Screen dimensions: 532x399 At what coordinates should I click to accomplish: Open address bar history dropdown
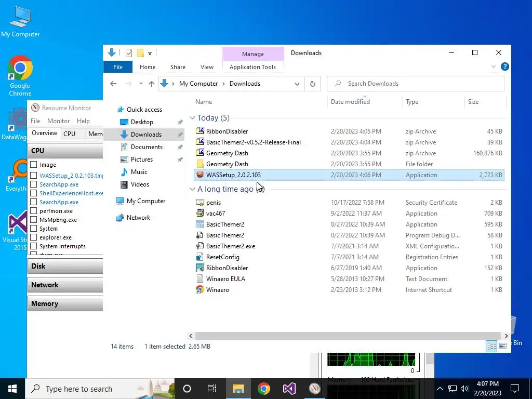[x=297, y=84]
